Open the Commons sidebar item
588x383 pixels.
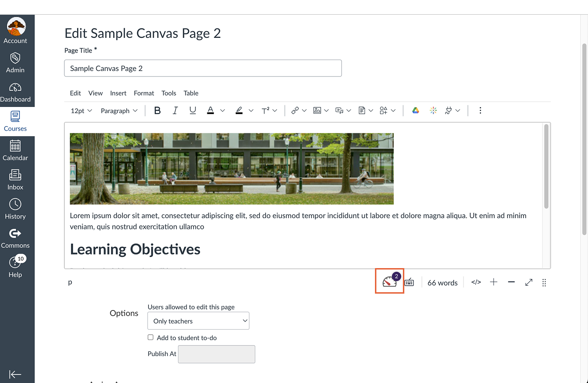[16, 236]
